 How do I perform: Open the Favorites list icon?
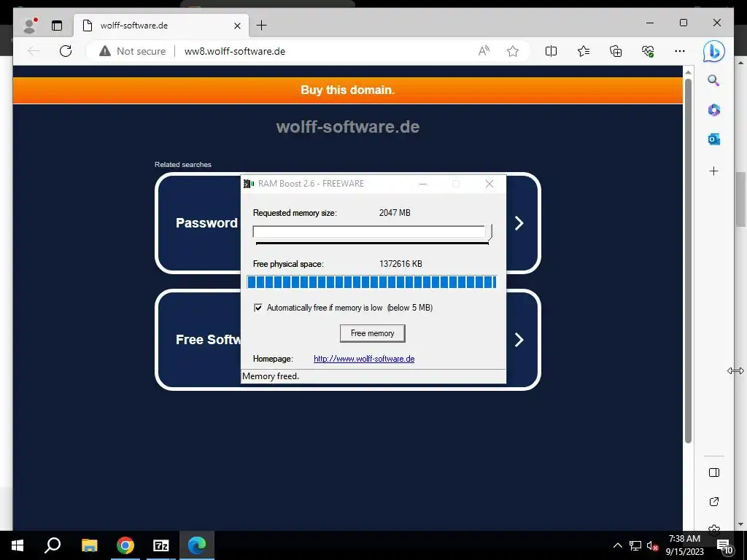[583, 51]
